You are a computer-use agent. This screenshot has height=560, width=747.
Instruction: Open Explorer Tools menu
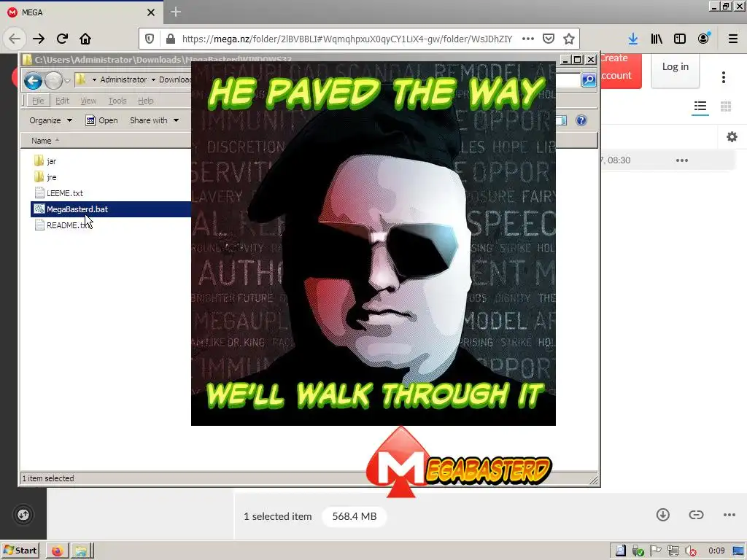tap(117, 101)
